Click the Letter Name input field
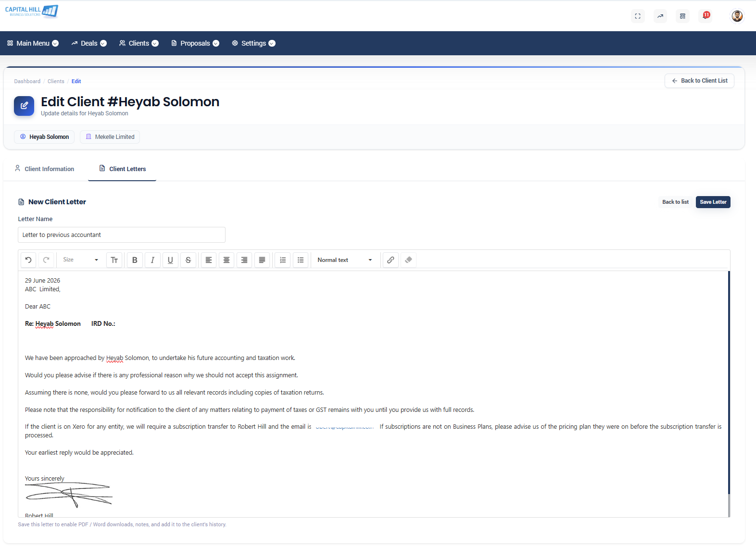 pos(122,235)
